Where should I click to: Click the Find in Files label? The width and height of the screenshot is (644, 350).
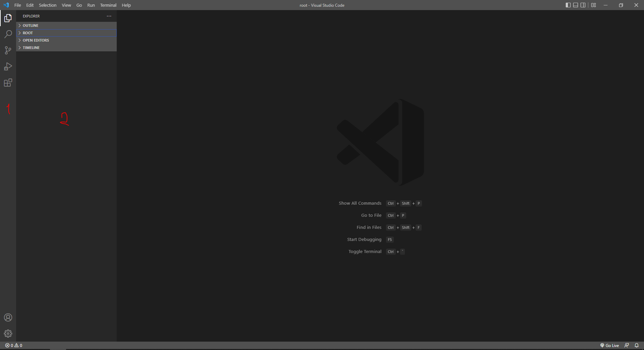click(369, 228)
